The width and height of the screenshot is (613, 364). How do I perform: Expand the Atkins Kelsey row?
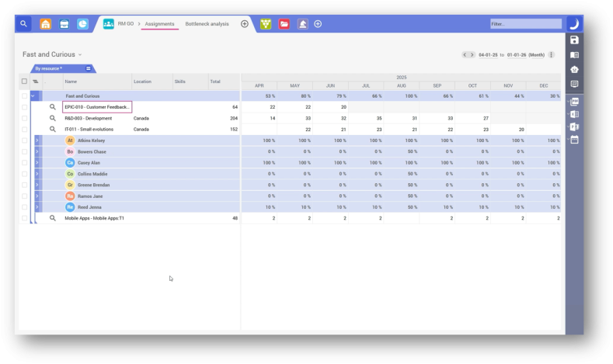click(37, 140)
